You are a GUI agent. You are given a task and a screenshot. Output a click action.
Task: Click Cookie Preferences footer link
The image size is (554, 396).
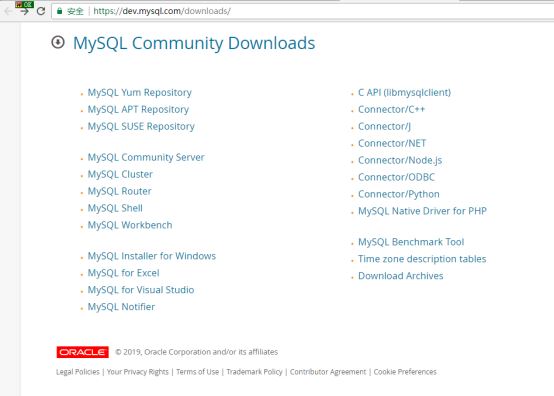coord(405,372)
